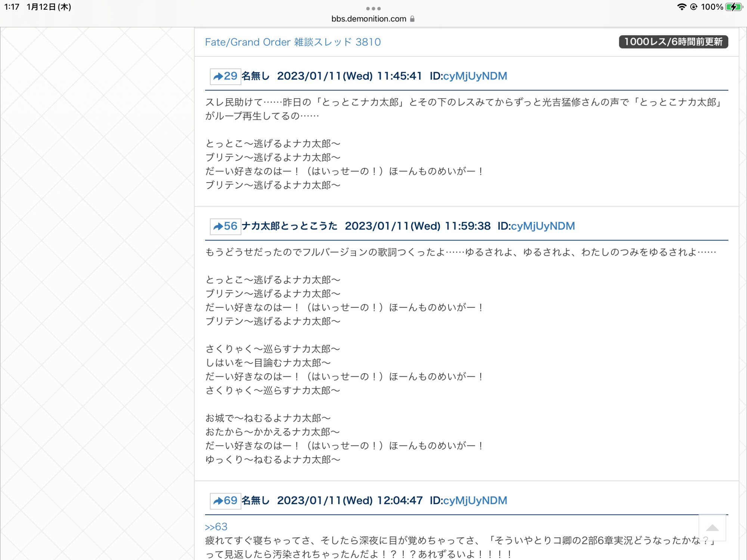Viewport: 747px width, 560px height.
Task: Tap the 1000レス/6時間前更新 badge
Action: click(x=673, y=42)
